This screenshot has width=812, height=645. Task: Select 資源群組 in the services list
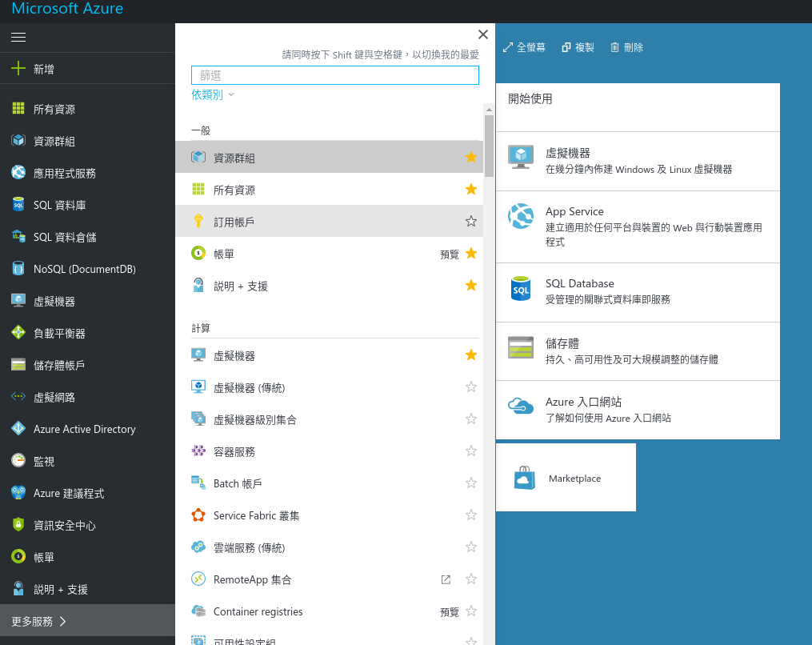pyautogui.click(x=330, y=157)
